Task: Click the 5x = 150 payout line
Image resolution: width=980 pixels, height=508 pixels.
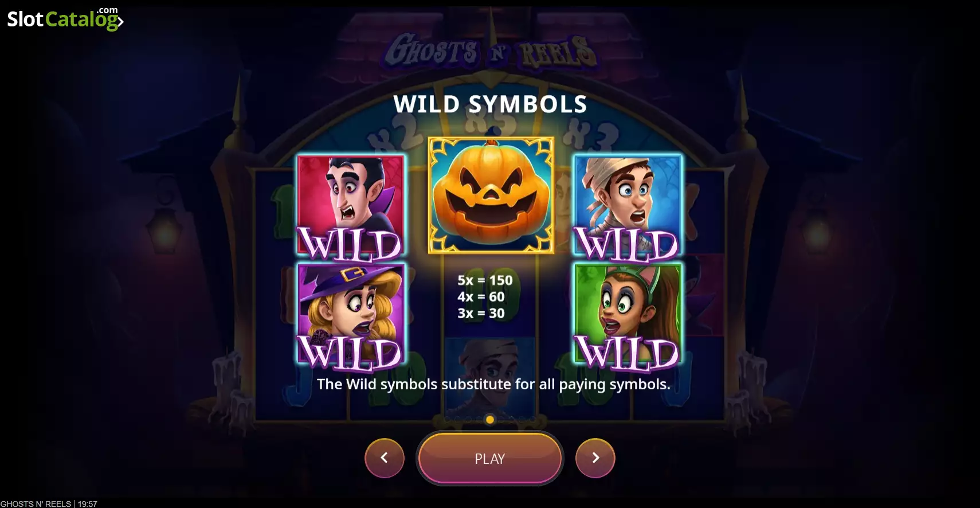Action: [x=485, y=280]
